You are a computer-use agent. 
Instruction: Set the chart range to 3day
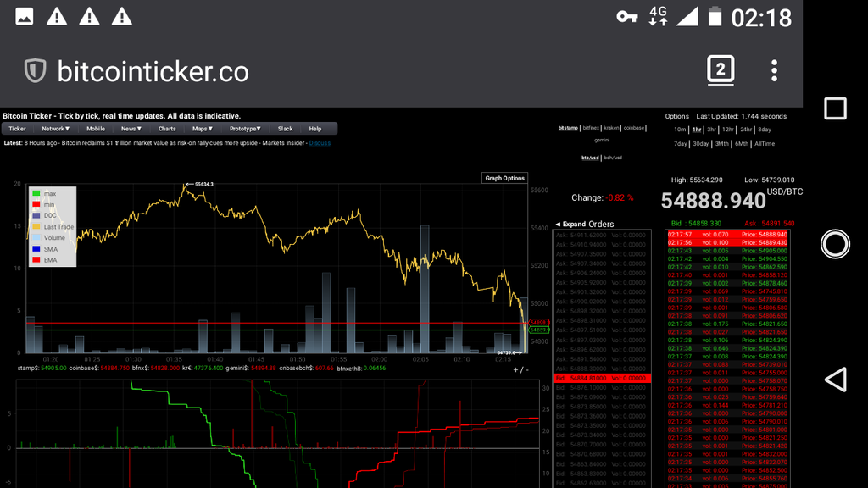[765, 130]
